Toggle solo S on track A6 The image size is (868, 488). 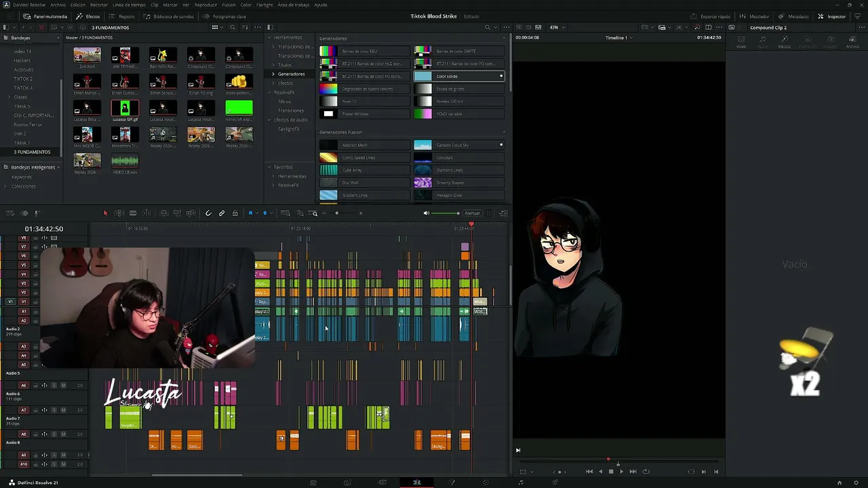54,386
